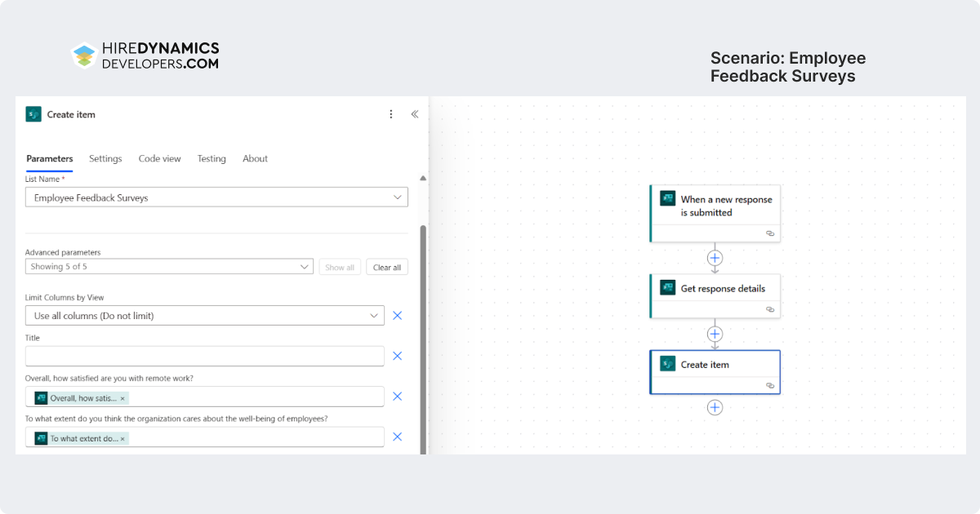Delete the 'To what extent do...' token
This screenshot has width=980, height=514.
point(122,438)
